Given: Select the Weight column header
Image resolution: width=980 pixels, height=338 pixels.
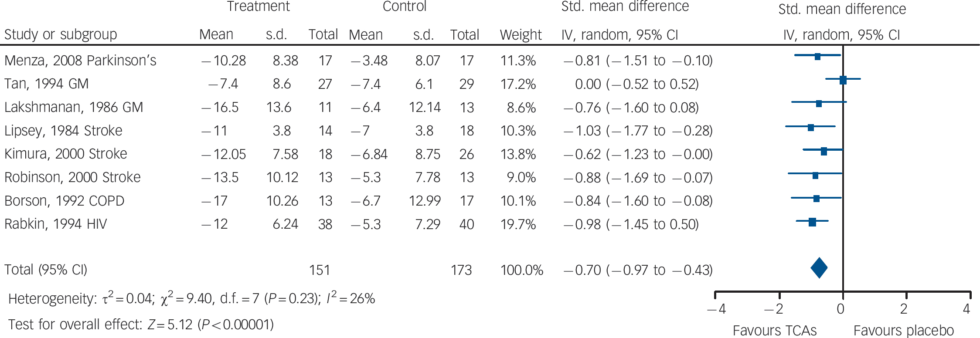Looking at the screenshot, I should pos(521,35).
